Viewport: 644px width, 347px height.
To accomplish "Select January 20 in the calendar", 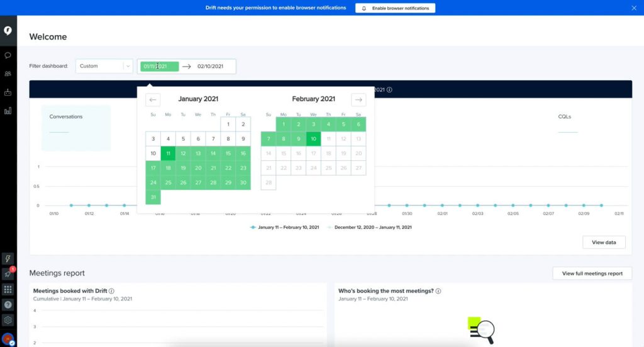I will (x=198, y=168).
